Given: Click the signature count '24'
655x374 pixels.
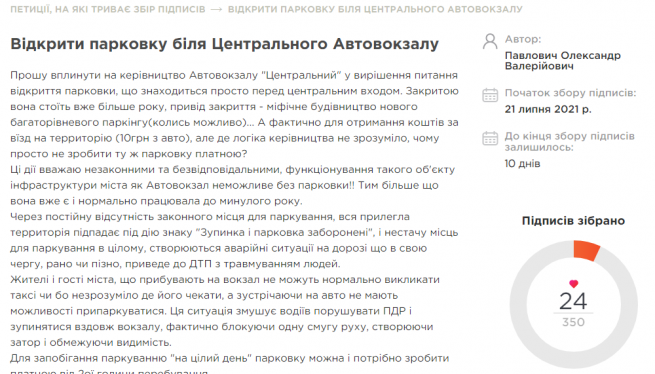Looking at the screenshot, I should [x=573, y=301].
